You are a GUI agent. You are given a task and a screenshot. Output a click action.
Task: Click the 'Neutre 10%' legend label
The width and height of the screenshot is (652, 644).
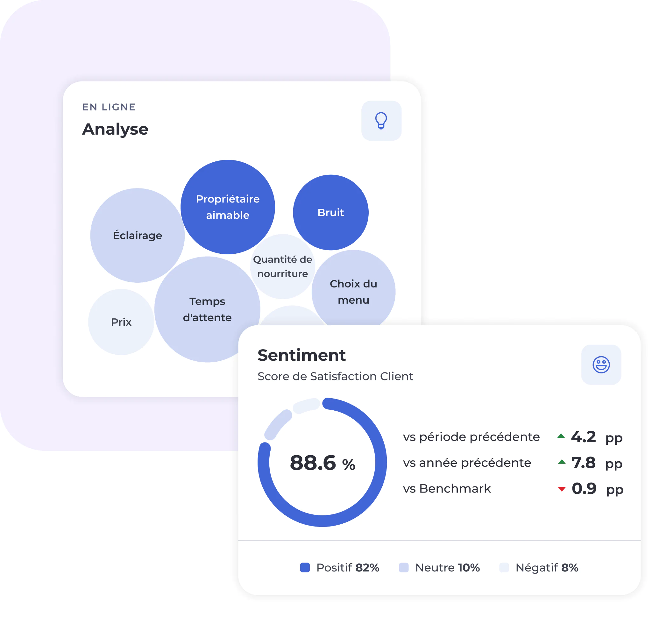coord(448,568)
